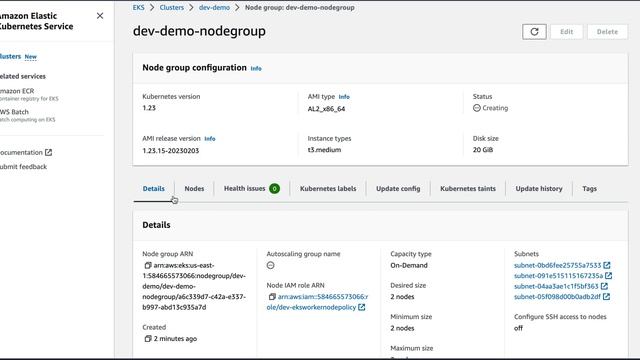Select the AMI release version 1.23.15-20230203
640x360 pixels.
pos(171,151)
